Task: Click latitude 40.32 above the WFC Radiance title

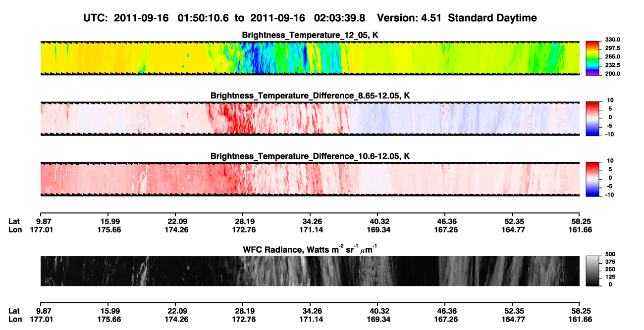Action: pos(378,221)
